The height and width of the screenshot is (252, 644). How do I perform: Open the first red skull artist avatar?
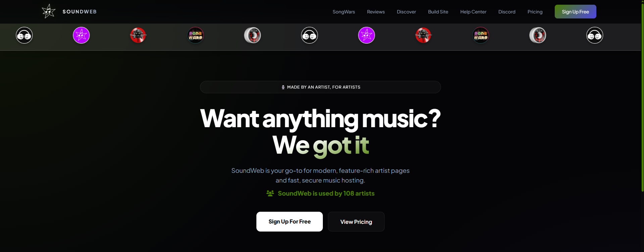pyautogui.click(x=138, y=35)
